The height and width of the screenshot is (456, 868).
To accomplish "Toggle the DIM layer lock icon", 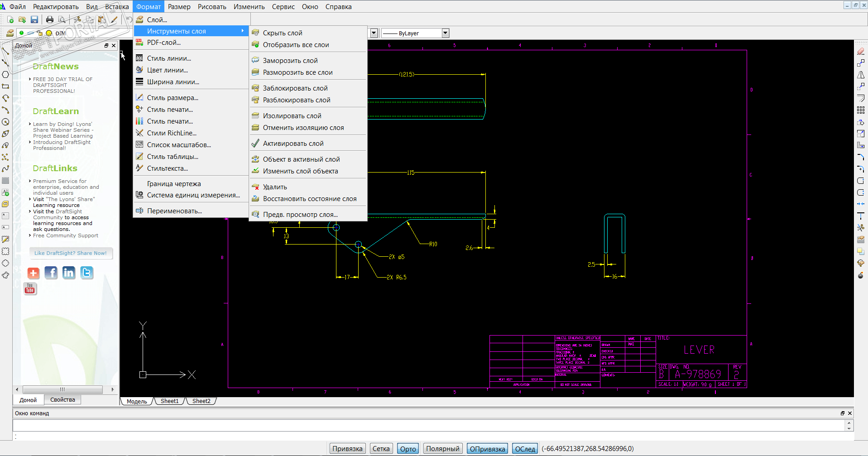I will (39, 33).
